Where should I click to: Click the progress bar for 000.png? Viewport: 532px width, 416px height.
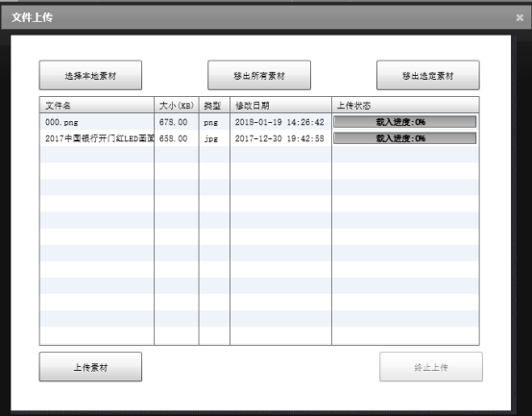(405, 122)
